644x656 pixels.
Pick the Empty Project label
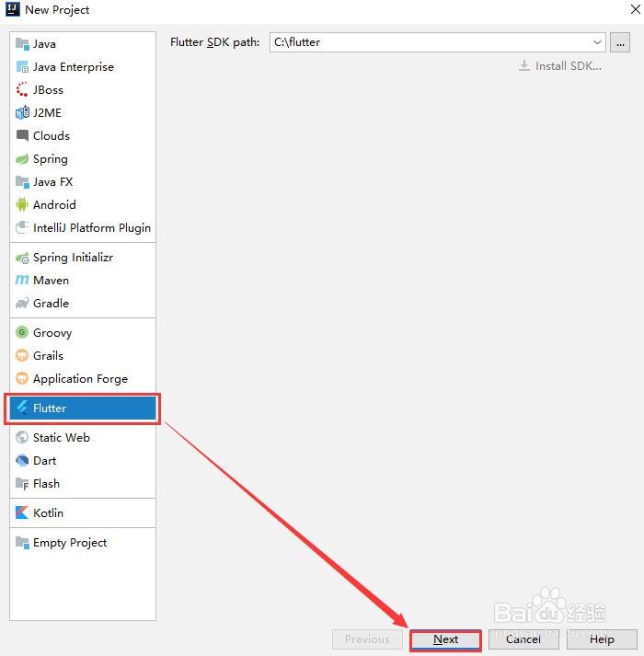70,543
